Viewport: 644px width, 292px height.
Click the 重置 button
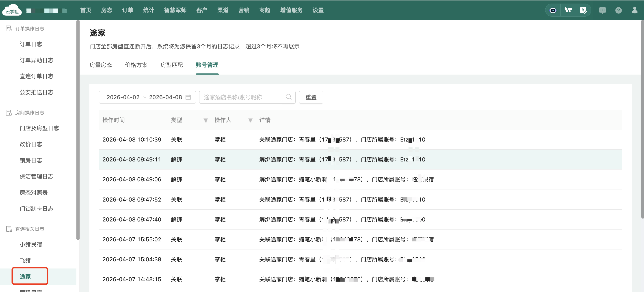[x=311, y=97]
